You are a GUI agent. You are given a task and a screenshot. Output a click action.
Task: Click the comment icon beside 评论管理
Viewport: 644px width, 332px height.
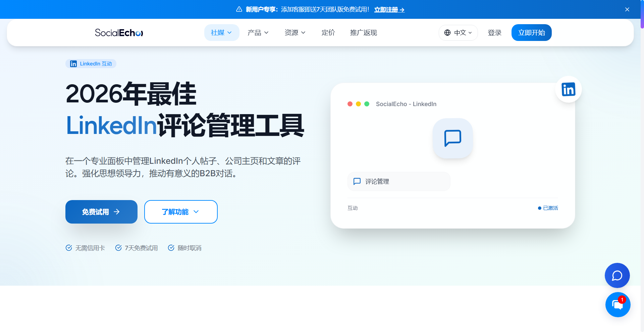(x=357, y=181)
